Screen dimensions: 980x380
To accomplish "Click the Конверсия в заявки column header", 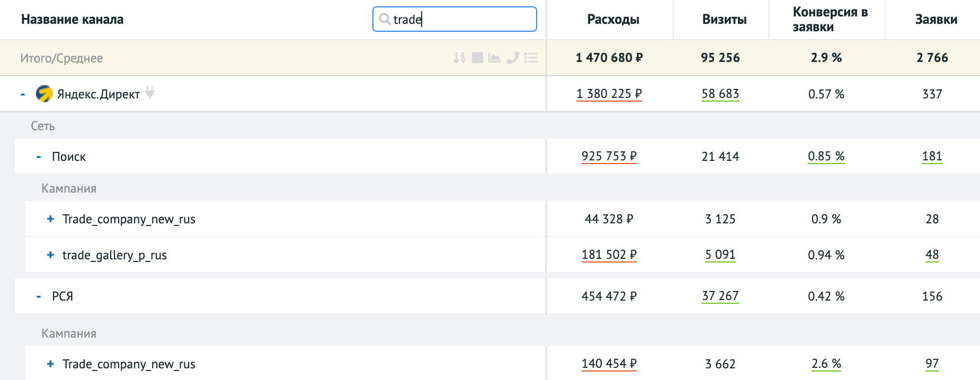I will pos(830,20).
